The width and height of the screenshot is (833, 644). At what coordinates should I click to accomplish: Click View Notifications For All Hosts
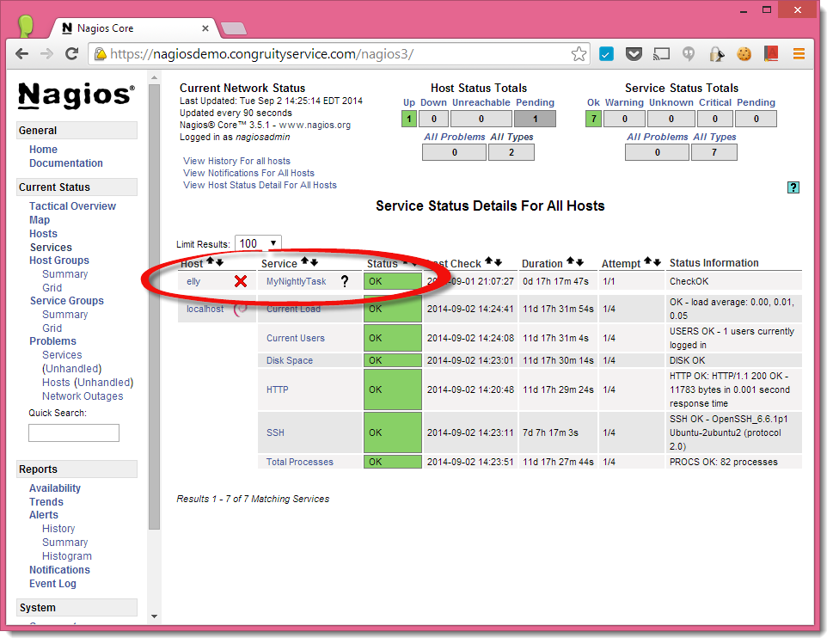248,173
